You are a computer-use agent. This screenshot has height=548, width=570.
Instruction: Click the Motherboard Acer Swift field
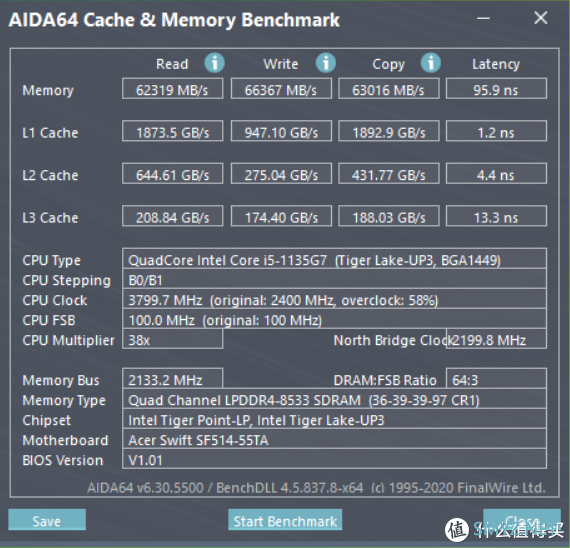pyautogui.click(x=334, y=439)
